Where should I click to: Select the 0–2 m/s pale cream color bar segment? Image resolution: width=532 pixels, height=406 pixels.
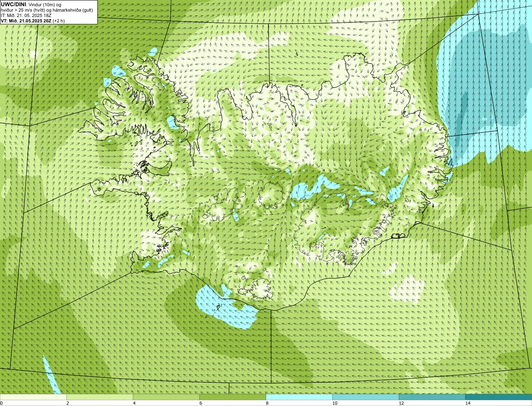pos(33,397)
